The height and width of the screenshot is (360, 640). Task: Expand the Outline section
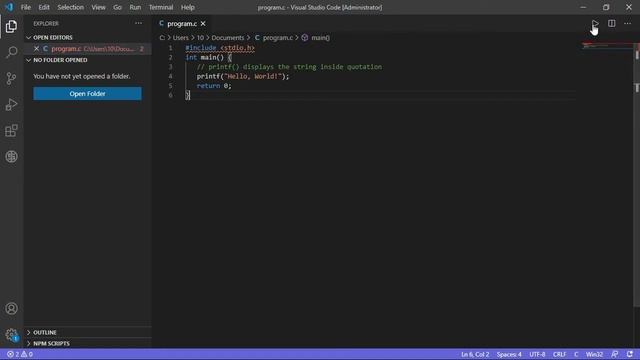point(45,332)
